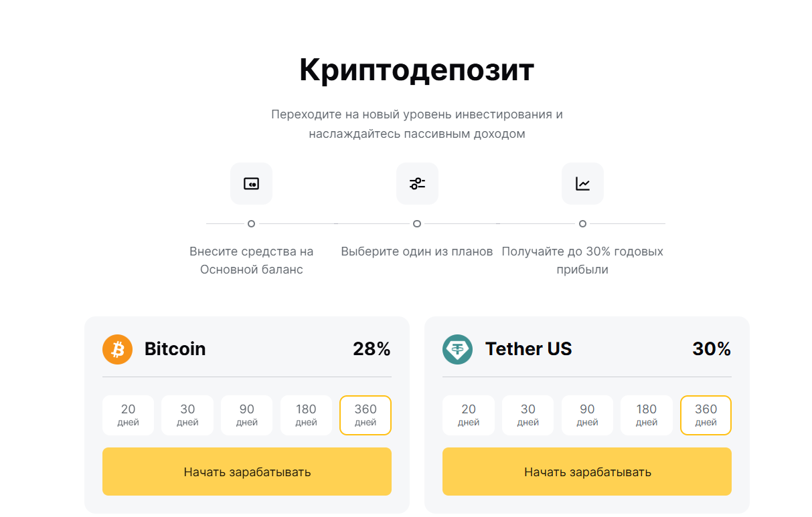Click the Tether US 30% rate label
This screenshot has height=517, width=812.
click(712, 348)
